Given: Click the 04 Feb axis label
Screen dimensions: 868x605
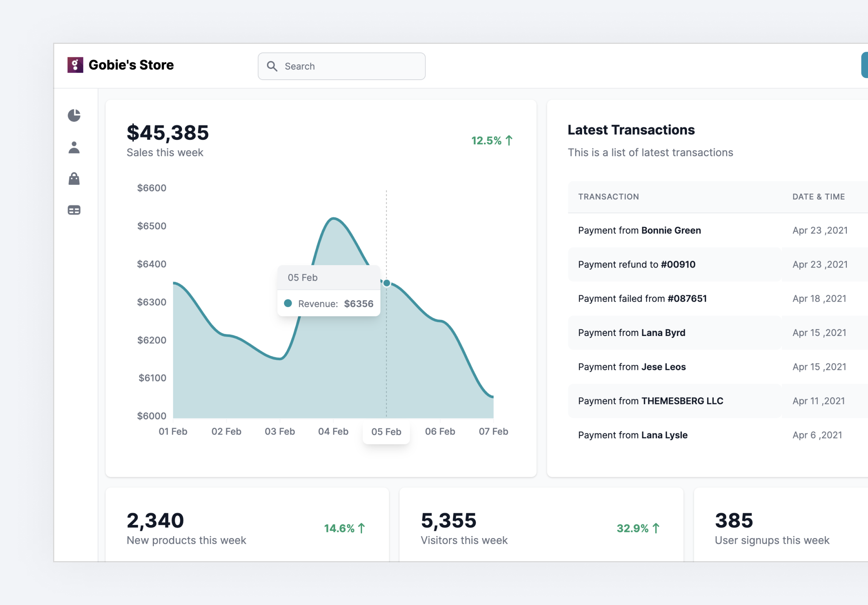Looking at the screenshot, I should 333,431.
